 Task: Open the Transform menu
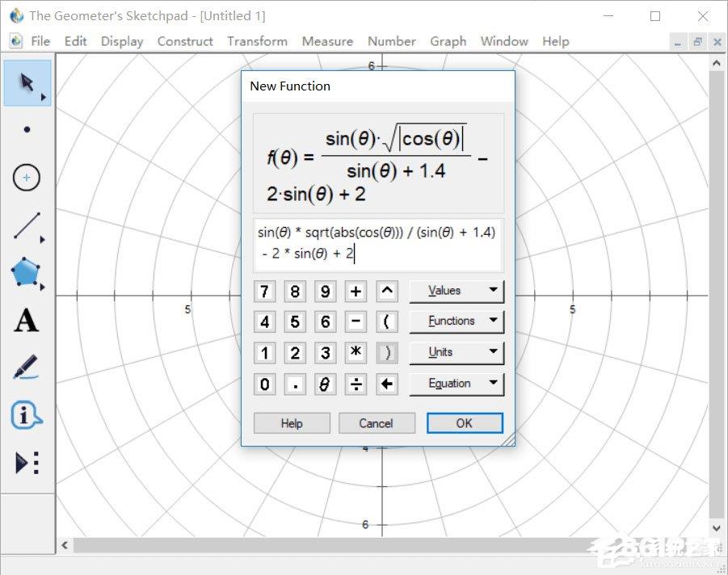tap(257, 41)
